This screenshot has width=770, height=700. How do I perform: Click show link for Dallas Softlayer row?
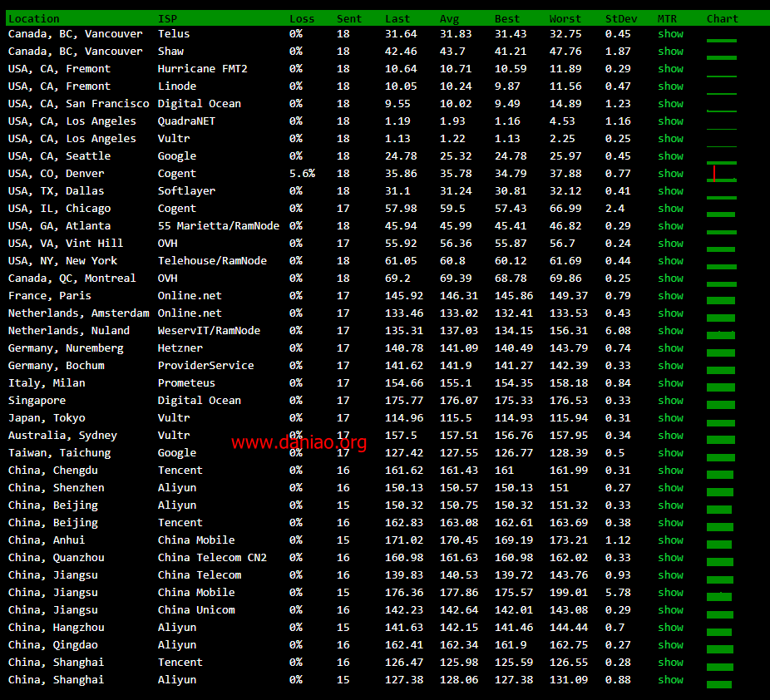(x=670, y=191)
